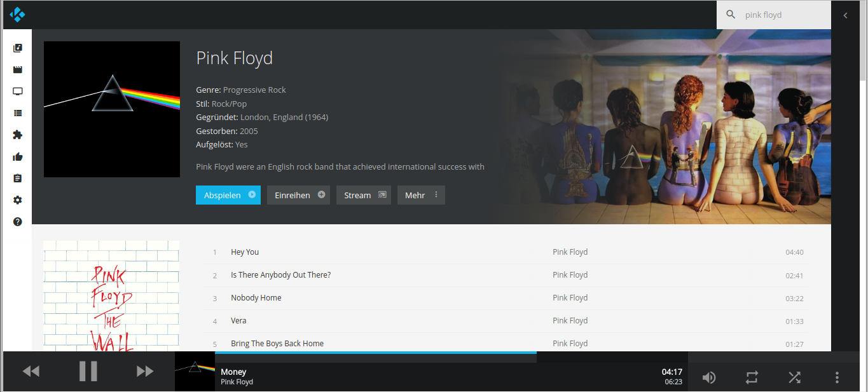Viewport: 868px width, 392px height.
Task: Open the Thumbs up section
Action: coord(18,157)
